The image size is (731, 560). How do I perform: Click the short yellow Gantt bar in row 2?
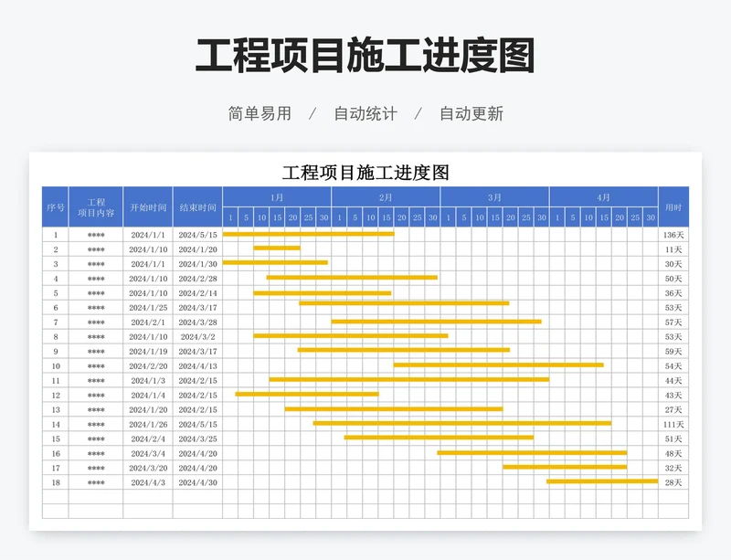tap(277, 248)
